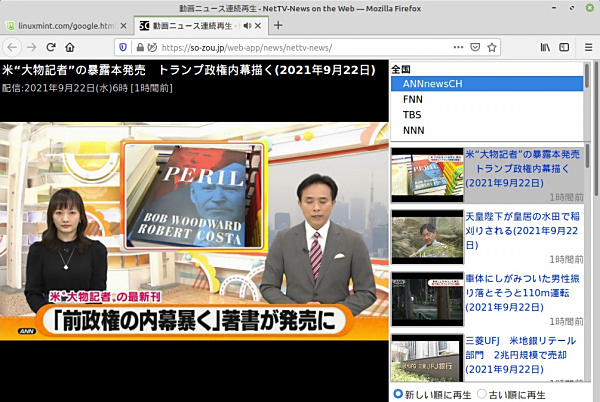The height and width of the screenshot is (402, 600).
Task: Open the Library toolbar icon
Action: coord(545,47)
